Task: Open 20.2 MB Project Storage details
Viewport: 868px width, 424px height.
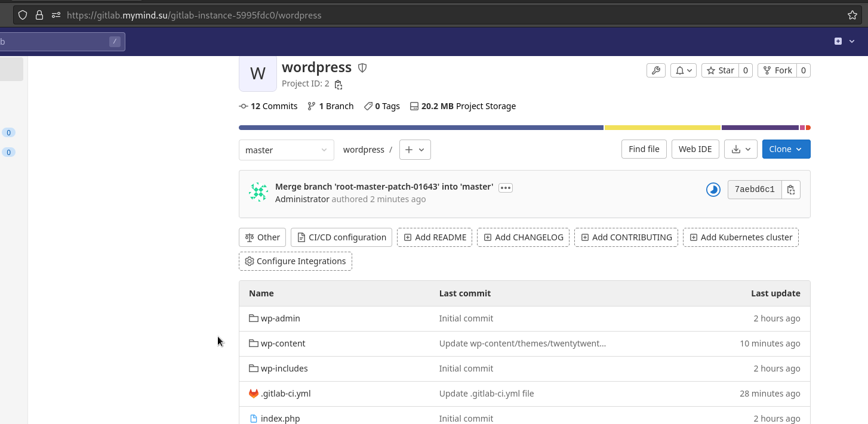Action: (463, 106)
